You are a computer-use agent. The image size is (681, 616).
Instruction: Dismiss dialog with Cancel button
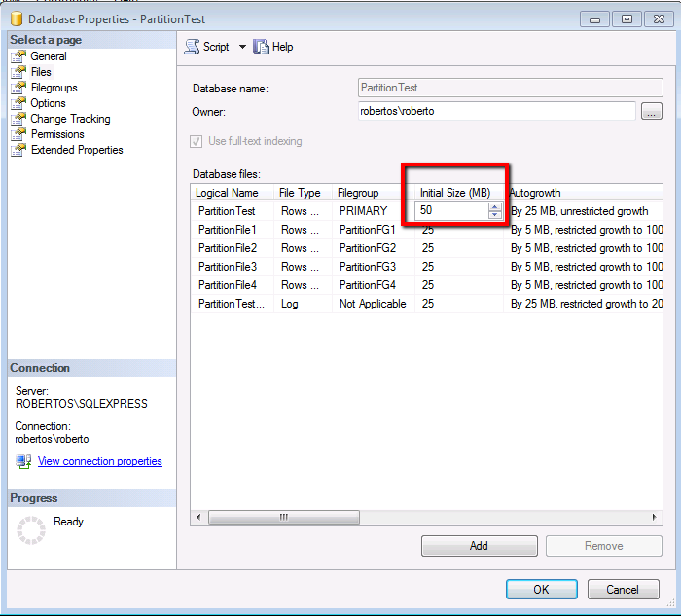point(623,590)
